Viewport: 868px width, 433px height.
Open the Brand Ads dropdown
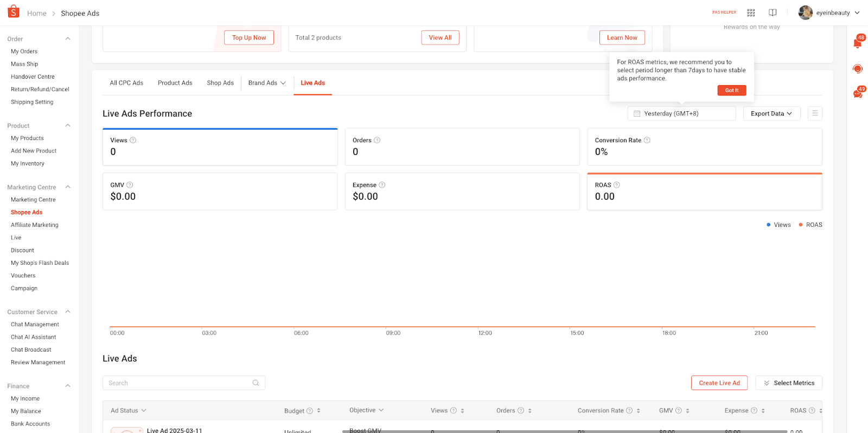[x=267, y=83]
